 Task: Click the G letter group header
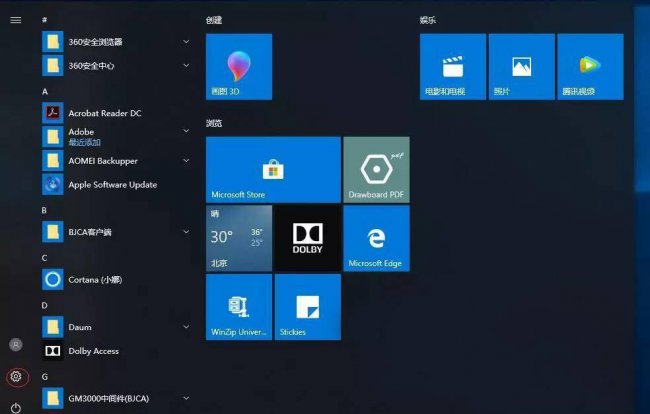[45, 377]
